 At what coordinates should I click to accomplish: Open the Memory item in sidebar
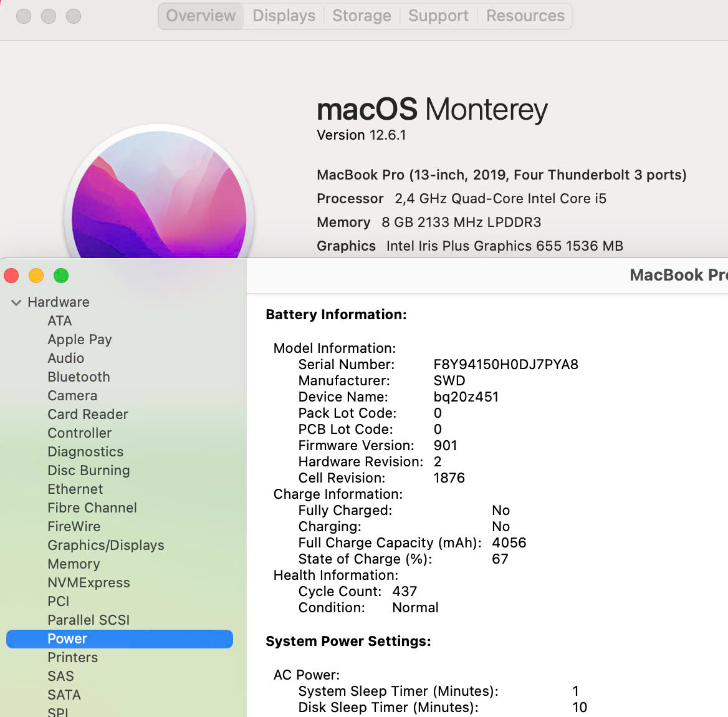click(74, 564)
